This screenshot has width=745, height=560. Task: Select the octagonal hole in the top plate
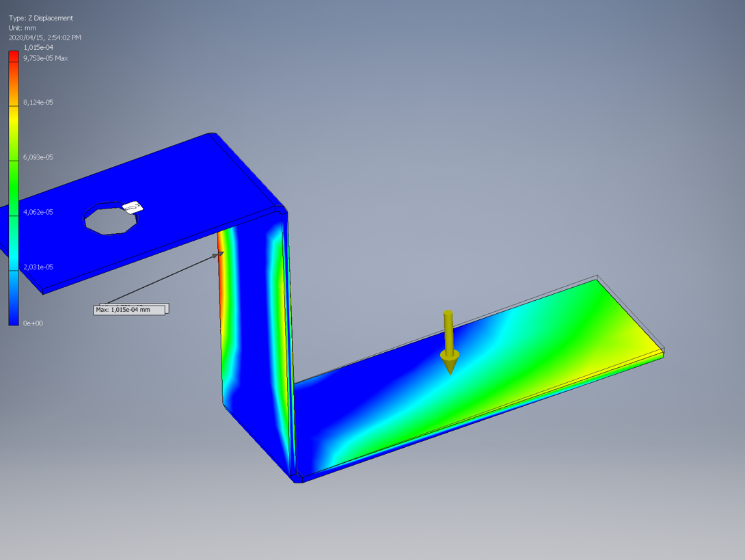click(x=111, y=218)
